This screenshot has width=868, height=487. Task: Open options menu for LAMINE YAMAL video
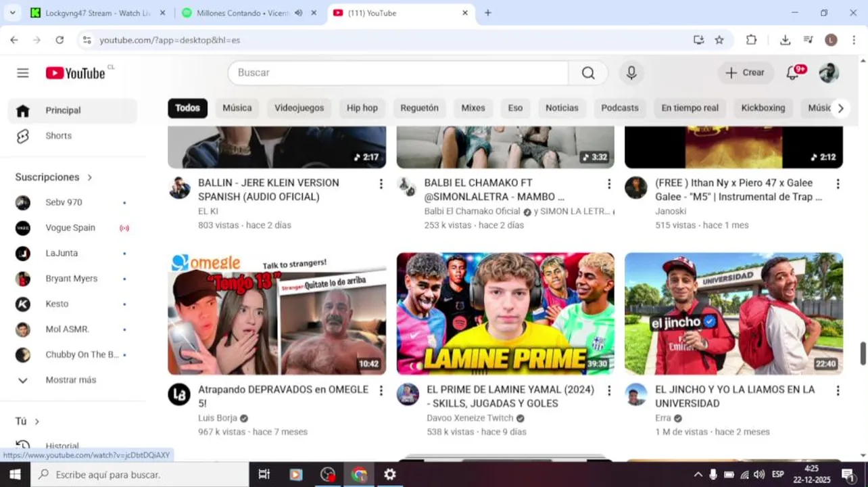[609, 391]
